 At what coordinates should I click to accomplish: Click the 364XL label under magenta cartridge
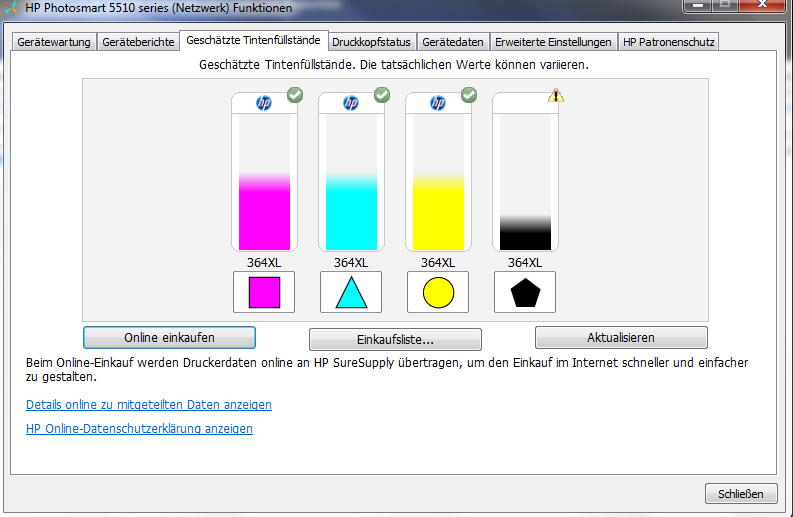pyautogui.click(x=264, y=263)
